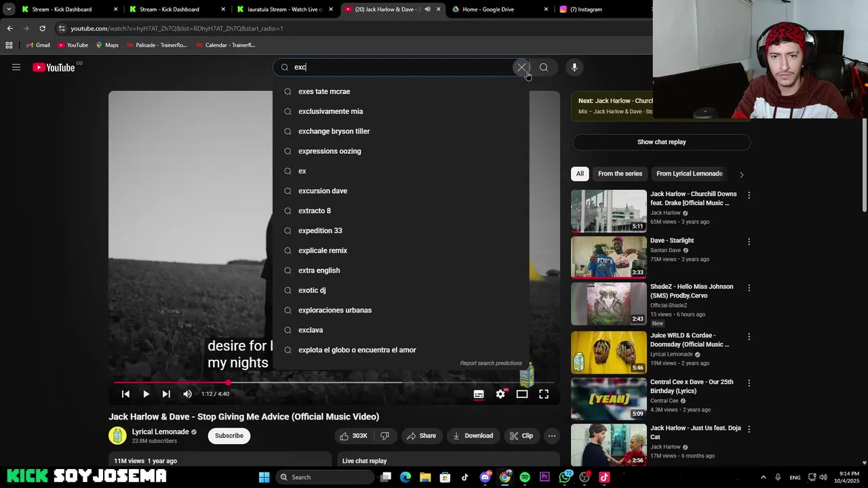Click into the search field containing 'exc'
This screenshot has height=488, width=868.
pos(400,67)
